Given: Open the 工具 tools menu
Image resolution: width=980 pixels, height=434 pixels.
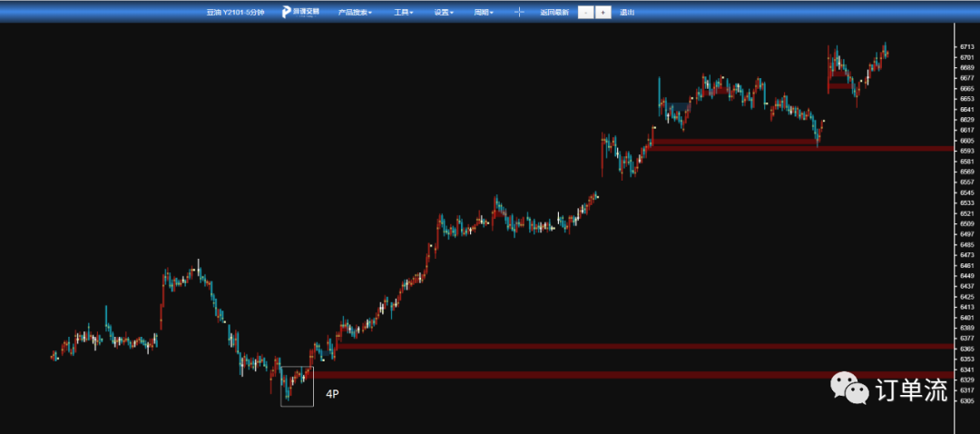Looking at the screenshot, I should click(x=403, y=12).
